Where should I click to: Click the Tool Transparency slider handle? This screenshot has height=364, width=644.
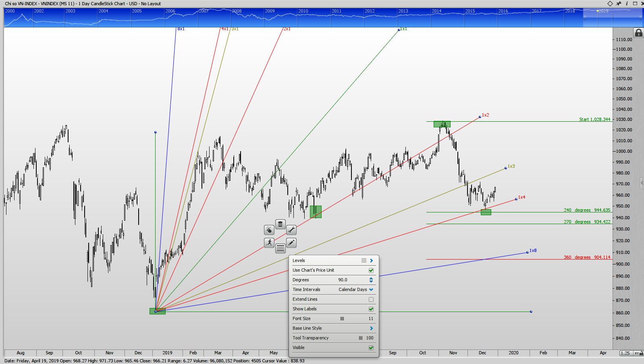pyautogui.click(x=361, y=338)
